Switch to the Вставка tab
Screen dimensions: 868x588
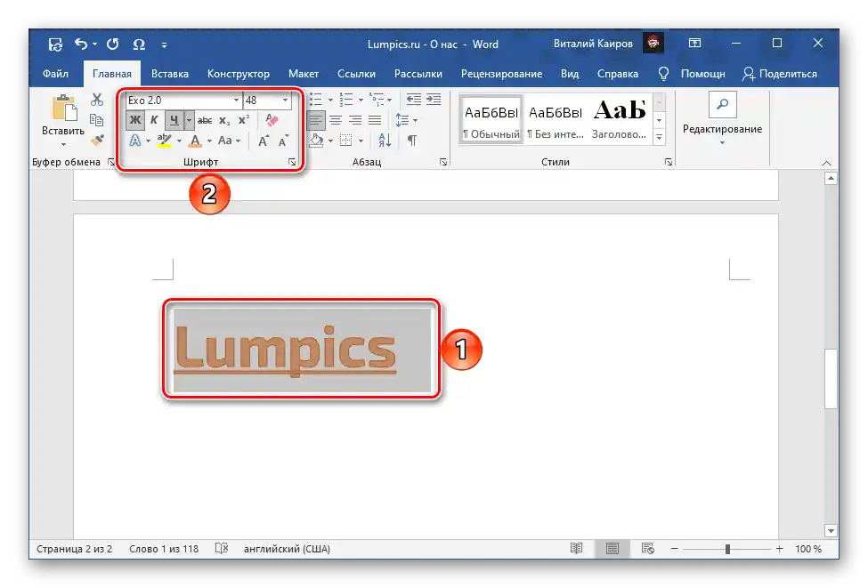tap(170, 74)
